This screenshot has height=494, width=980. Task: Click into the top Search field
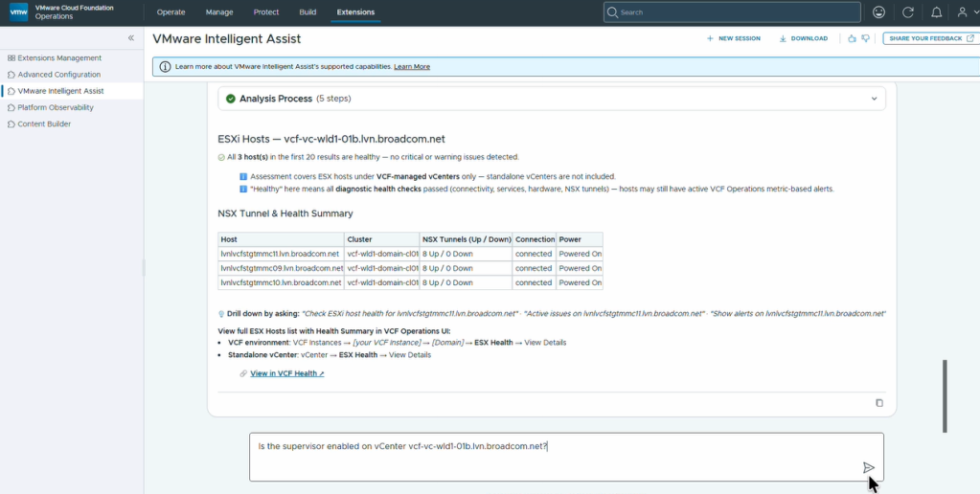click(732, 11)
